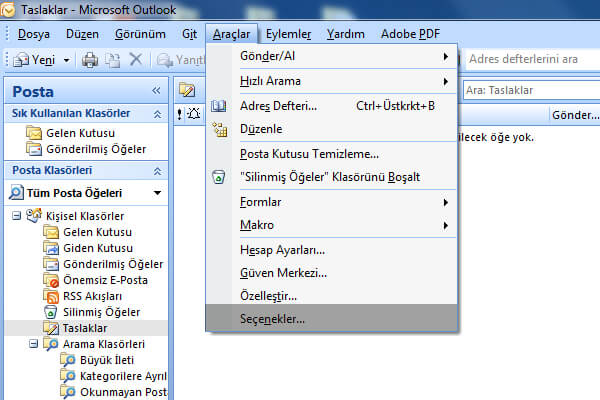The image size is (600, 400).
Task: Choose Posta Kutusu Temizleme... entry
Action: point(331,154)
